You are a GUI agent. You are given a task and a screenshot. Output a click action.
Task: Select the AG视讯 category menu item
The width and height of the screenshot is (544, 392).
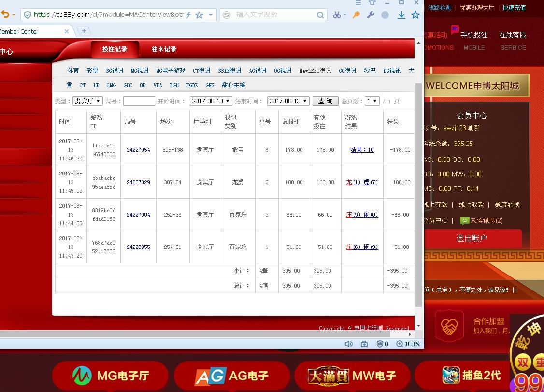[x=258, y=70]
